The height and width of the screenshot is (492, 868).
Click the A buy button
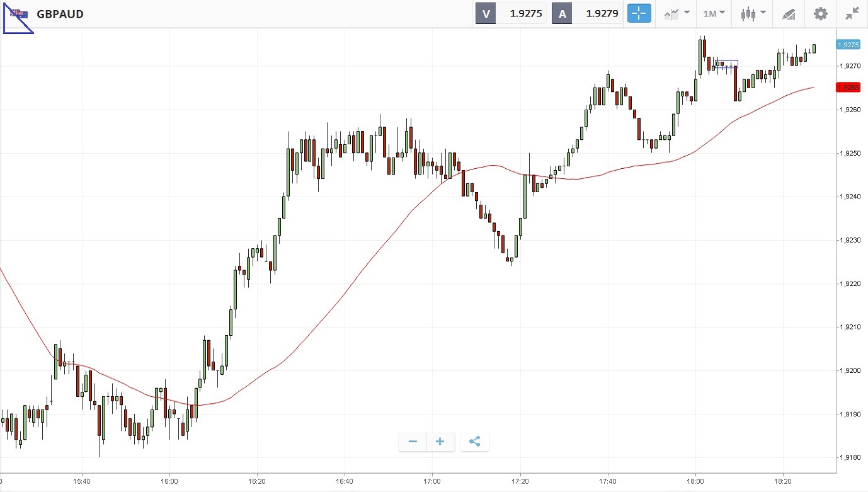[x=562, y=13]
